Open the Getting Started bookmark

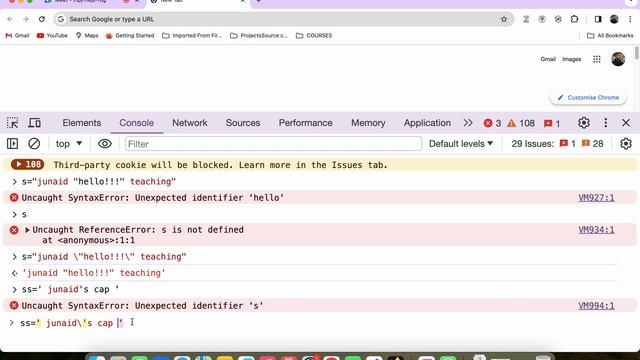(130, 36)
